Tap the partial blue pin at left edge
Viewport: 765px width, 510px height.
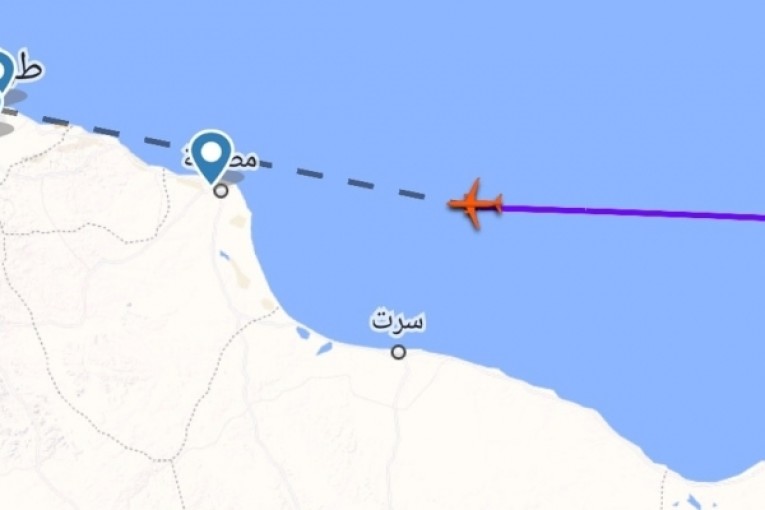click(6, 73)
